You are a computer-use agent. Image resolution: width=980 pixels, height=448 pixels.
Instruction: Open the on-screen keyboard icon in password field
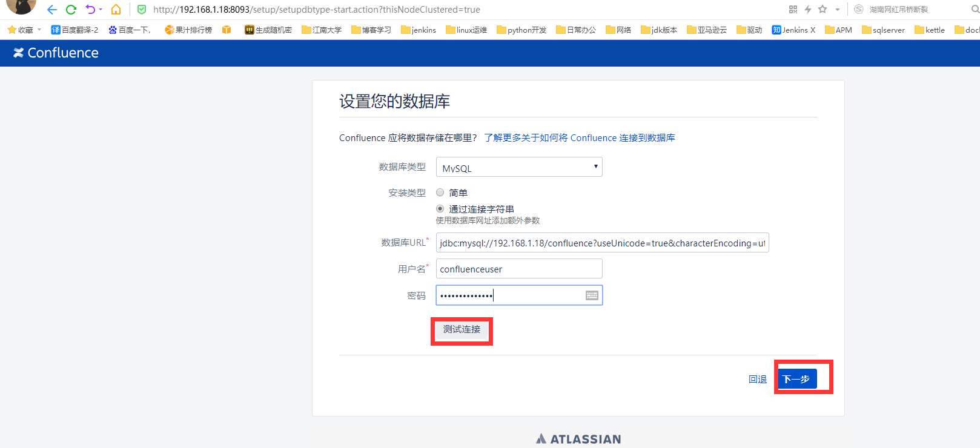[x=592, y=295]
